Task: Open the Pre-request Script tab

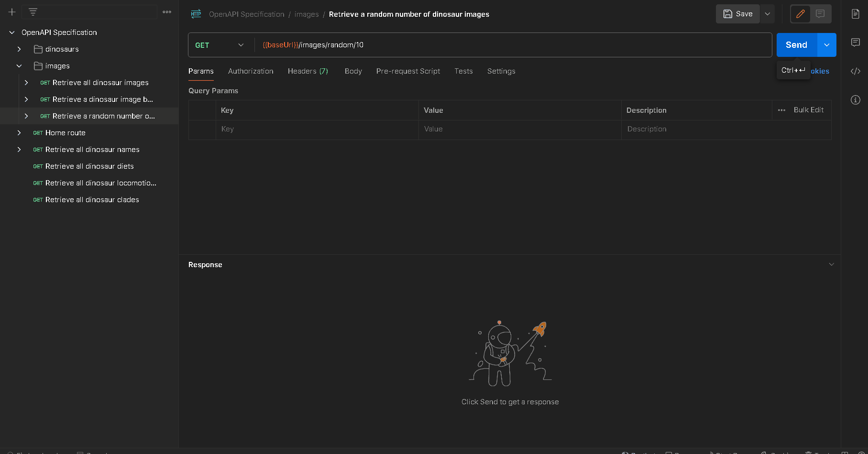Action: pos(408,71)
